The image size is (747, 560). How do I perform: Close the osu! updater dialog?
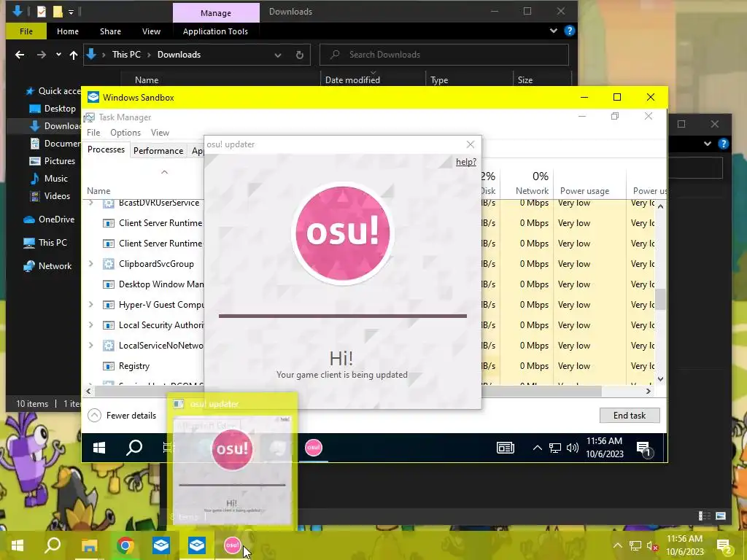click(471, 144)
